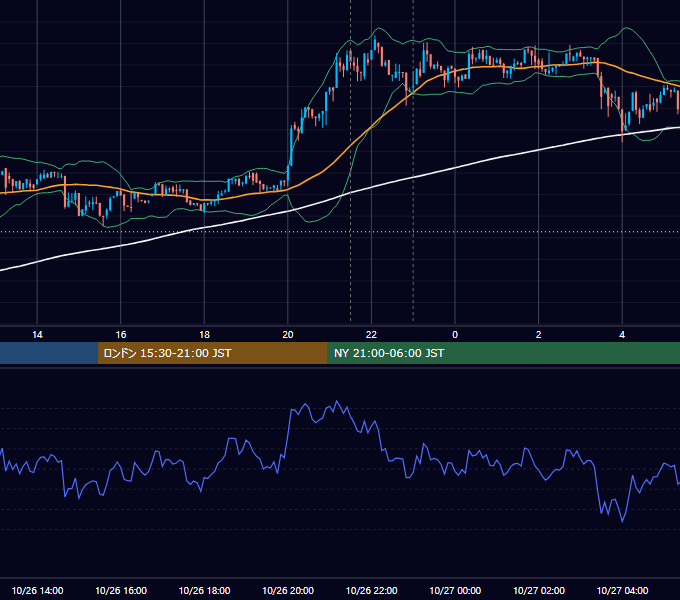Viewport: 680px width, 600px height.
Task: Click the 10/26 20:00 date label
Action: click(288, 590)
